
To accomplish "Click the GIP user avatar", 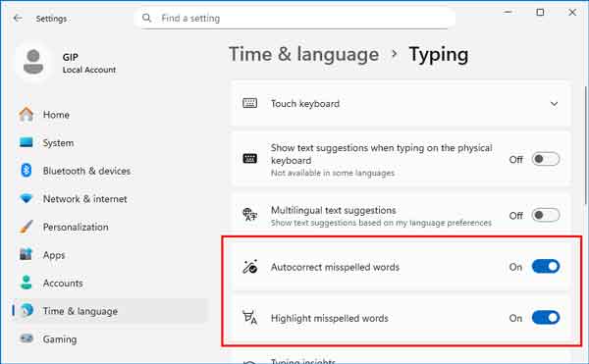I will click(33, 62).
